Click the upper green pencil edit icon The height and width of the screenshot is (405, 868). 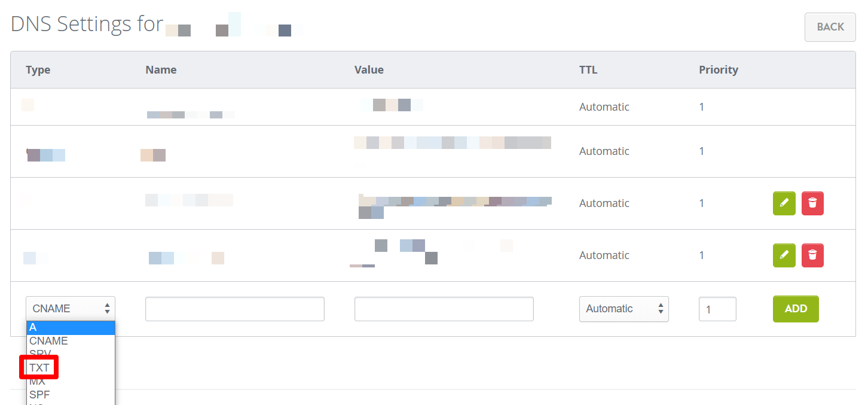pyautogui.click(x=784, y=203)
